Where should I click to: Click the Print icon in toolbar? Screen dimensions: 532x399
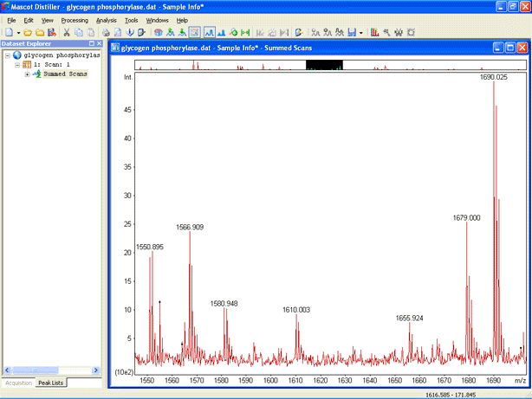[x=106, y=32]
